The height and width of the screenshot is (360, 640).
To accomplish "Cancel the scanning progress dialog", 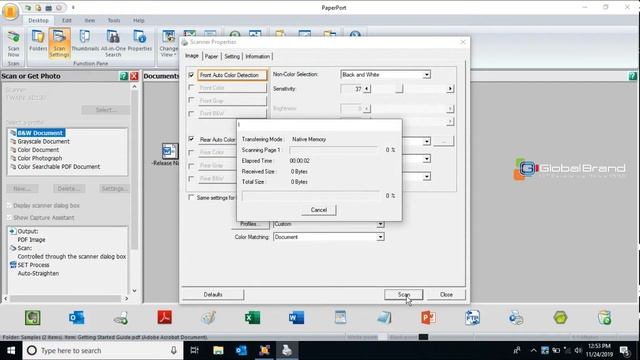I will click(319, 210).
